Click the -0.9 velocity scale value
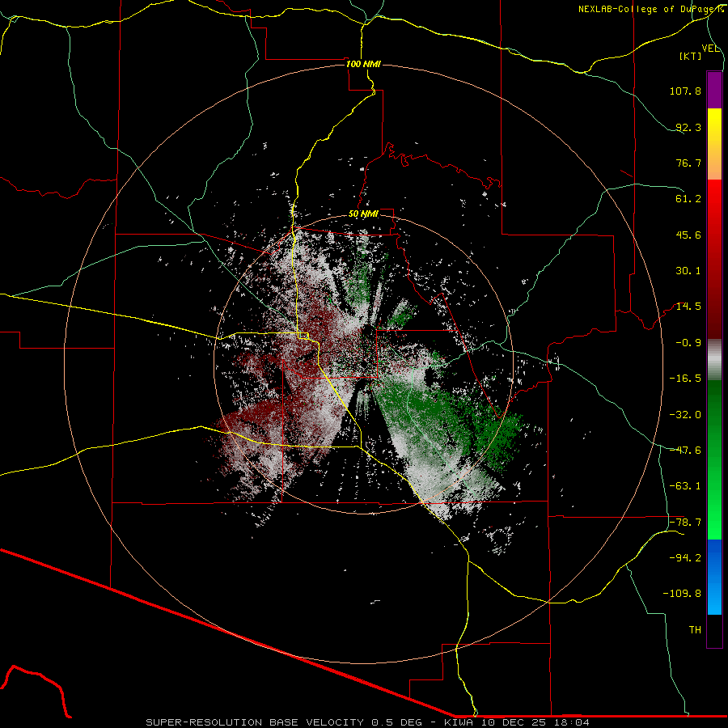Image resolution: width=728 pixels, height=728 pixels. tap(688, 343)
